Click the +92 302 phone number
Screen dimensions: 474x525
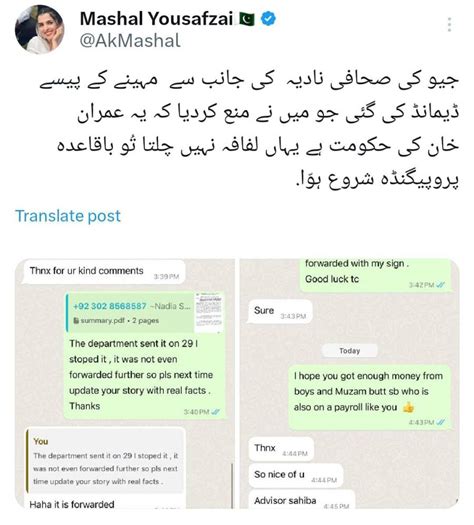point(110,306)
